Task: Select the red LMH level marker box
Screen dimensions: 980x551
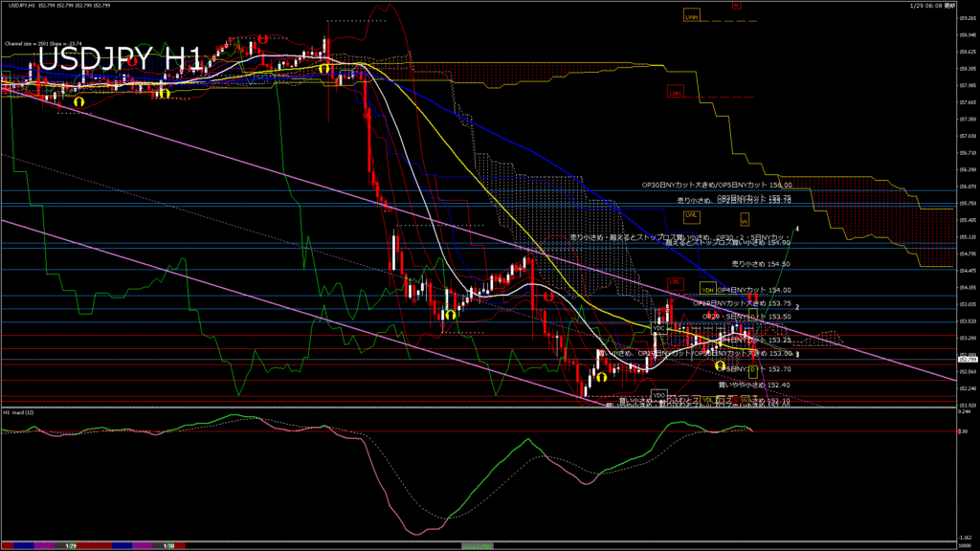Action: 676,92
